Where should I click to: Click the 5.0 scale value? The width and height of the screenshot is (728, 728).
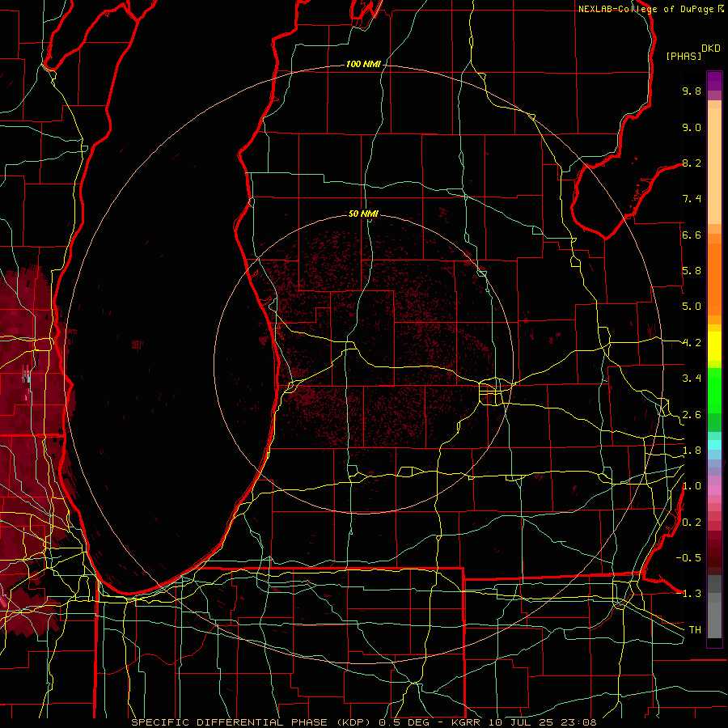(x=692, y=307)
